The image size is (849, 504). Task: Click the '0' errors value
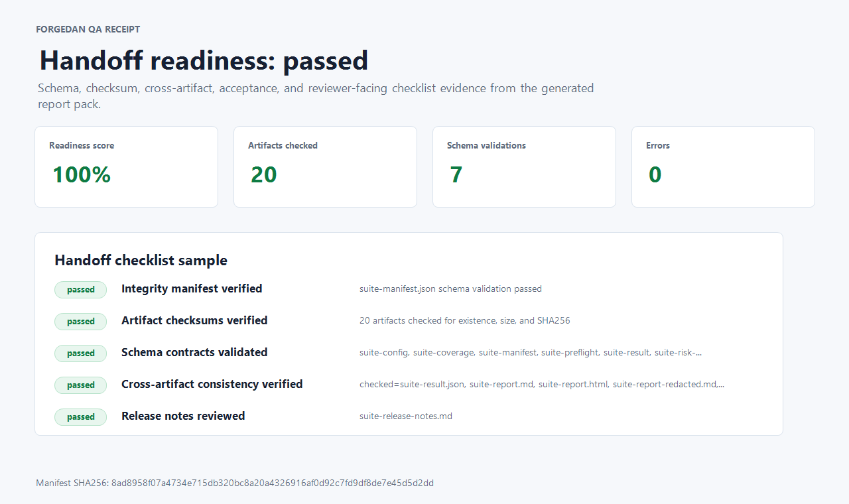click(x=655, y=174)
